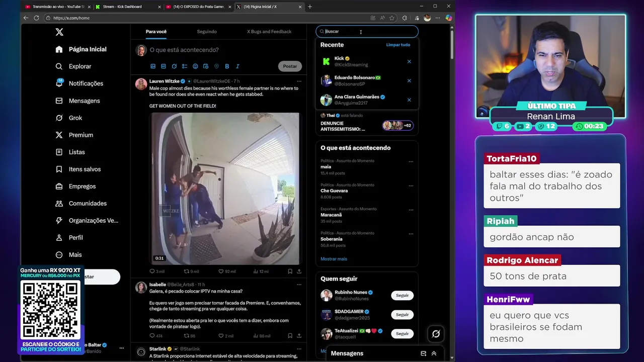Add a GIF in the post composer

164,66
